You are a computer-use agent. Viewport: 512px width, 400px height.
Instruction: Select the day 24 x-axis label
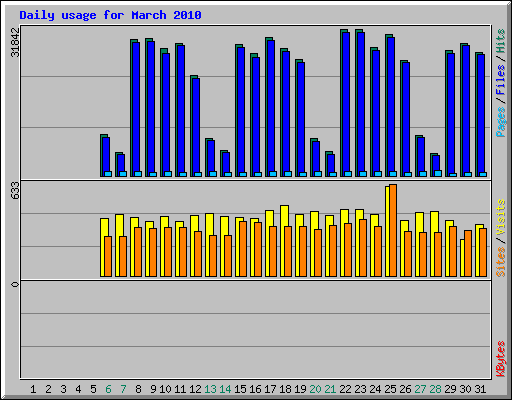375,389
